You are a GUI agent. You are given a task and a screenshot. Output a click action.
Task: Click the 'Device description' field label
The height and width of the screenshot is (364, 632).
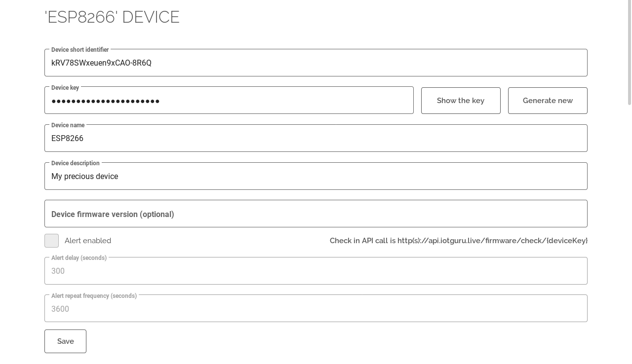tap(76, 163)
